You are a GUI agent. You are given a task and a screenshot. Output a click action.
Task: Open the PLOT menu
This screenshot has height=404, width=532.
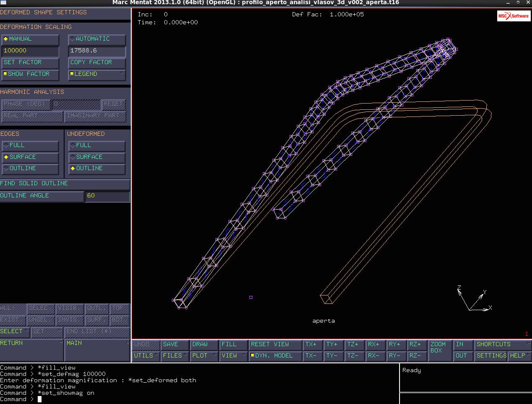(204, 356)
